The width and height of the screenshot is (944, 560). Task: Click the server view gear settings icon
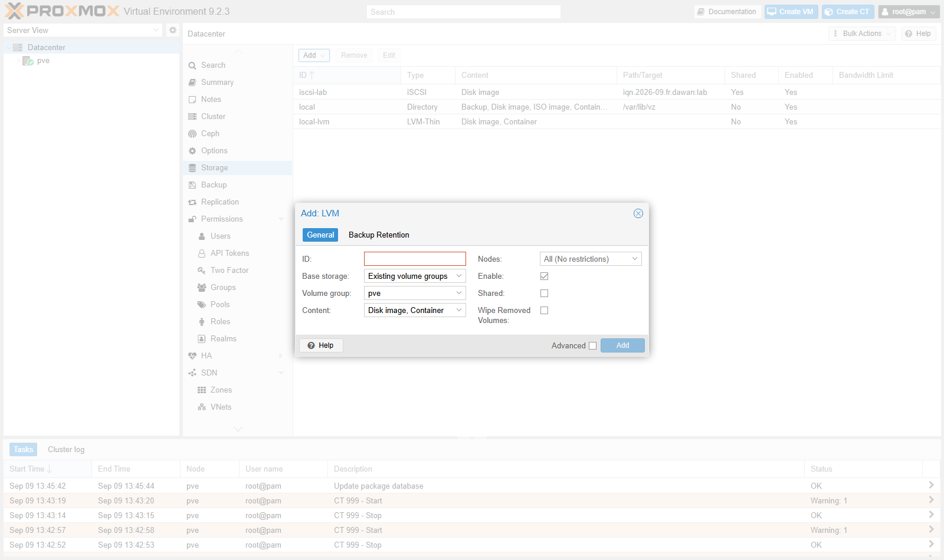[x=173, y=30]
